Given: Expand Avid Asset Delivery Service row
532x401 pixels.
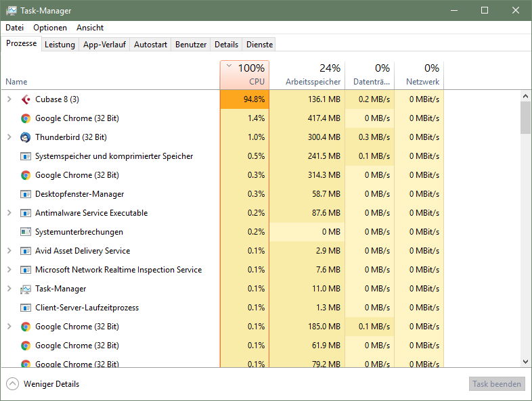Looking at the screenshot, I should coord(9,251).
